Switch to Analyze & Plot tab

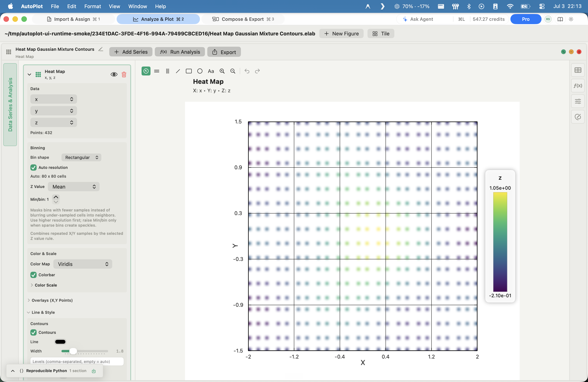tap(158, 19)
